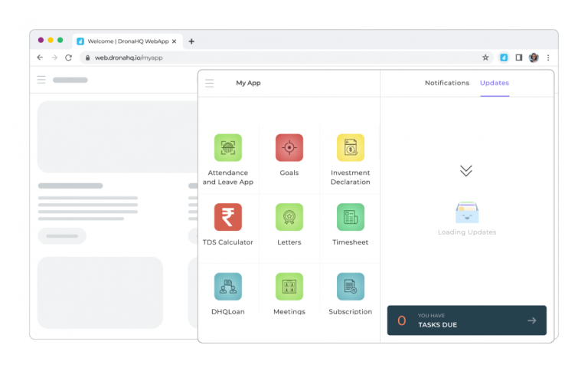This screenshot has width=588, height=368.
Task: Open the browser three-dot menu
Action: click(x=548, y=58)
